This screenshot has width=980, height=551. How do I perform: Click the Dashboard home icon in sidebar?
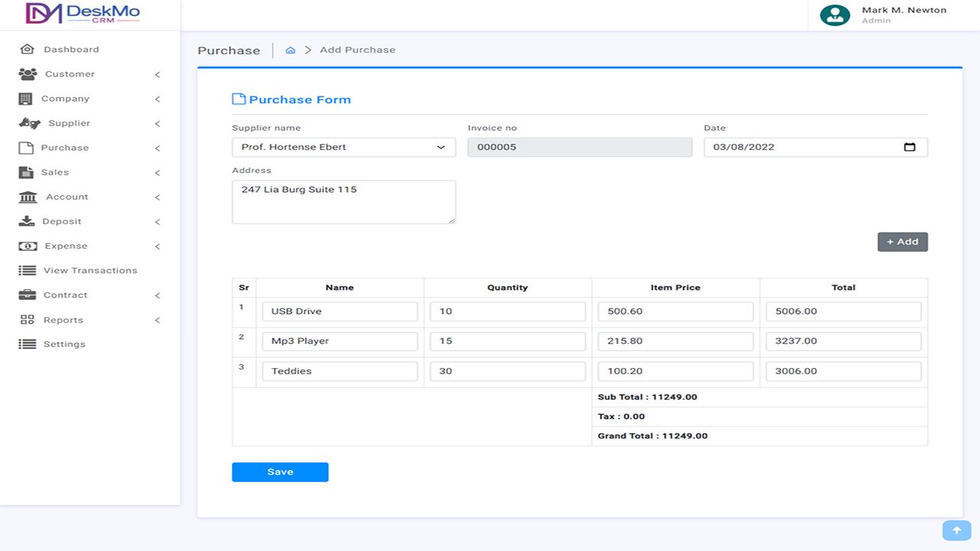(x=28, y=50)
